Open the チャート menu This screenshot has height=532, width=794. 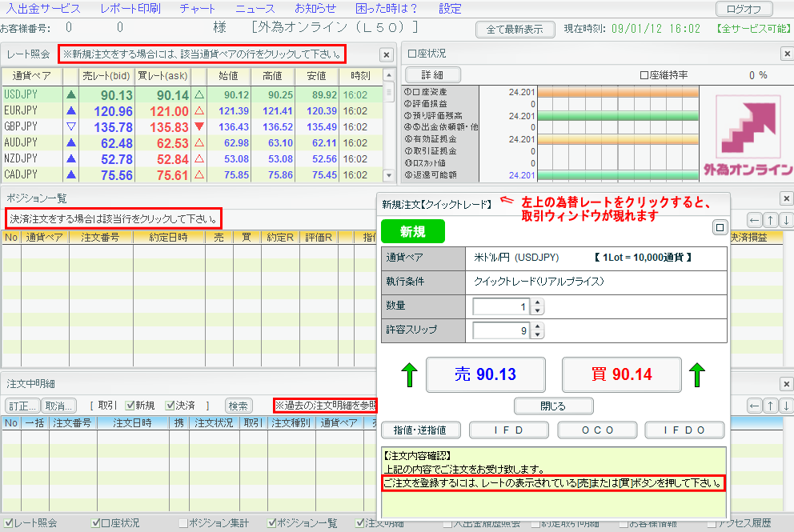click(x=198, y=9)
